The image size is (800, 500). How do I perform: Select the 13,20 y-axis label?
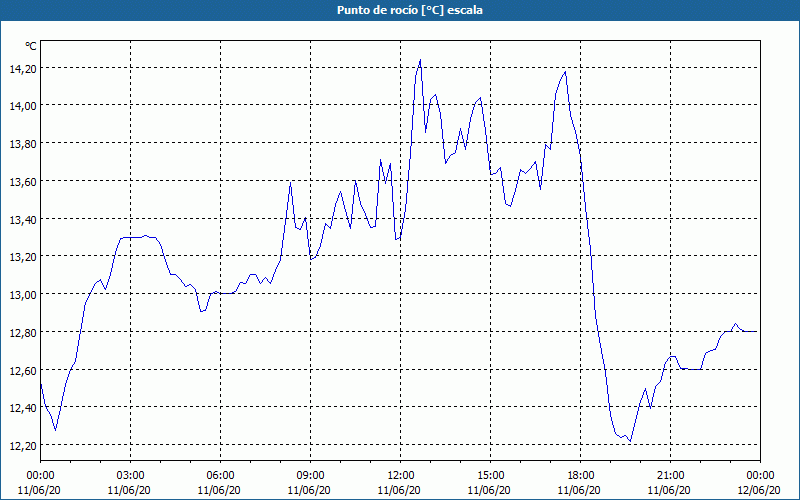click(x=23, y=257)
